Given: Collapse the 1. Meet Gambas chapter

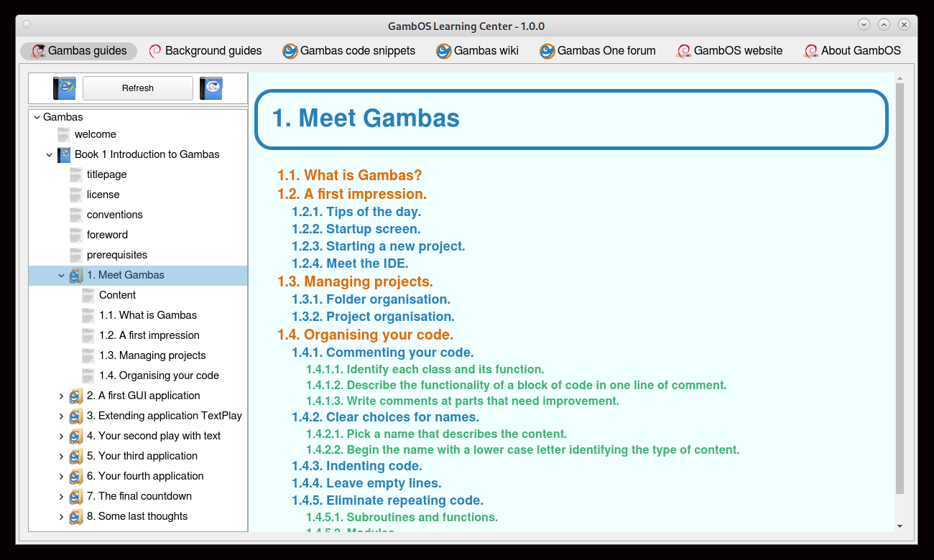Looking at the screenshot, I should tap(62, 275).
